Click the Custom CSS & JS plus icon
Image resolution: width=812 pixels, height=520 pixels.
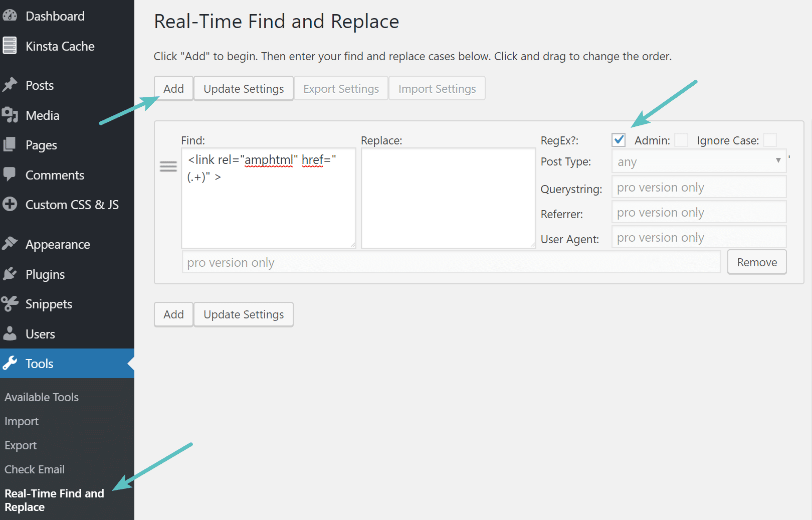(10, 204)
